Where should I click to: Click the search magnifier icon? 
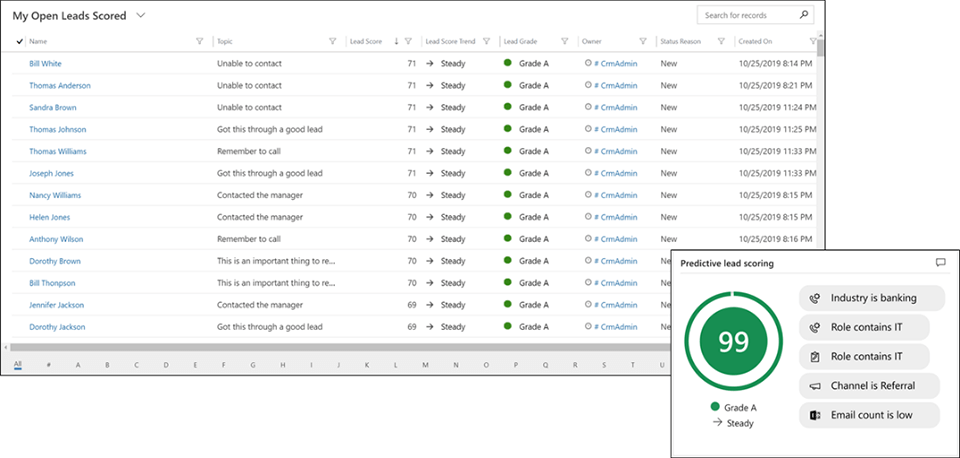tap(804, 16)
